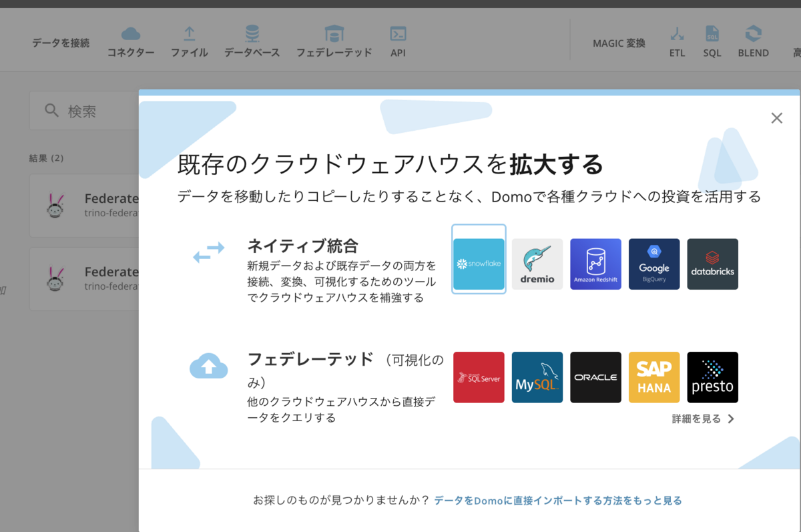Pick the Databricks integration tile
This screenshot has height=532, width=801.
[712, 264]
